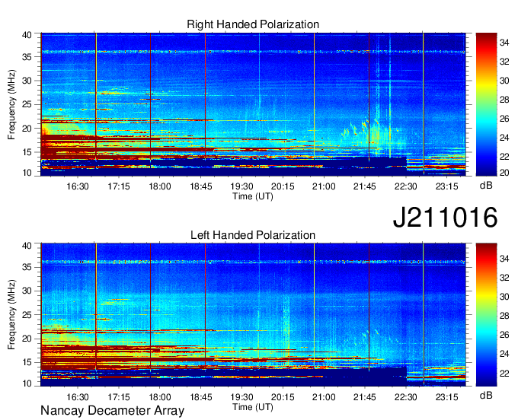
Task: Click "dB" label under Right Handed color bar
Action: 486,186
